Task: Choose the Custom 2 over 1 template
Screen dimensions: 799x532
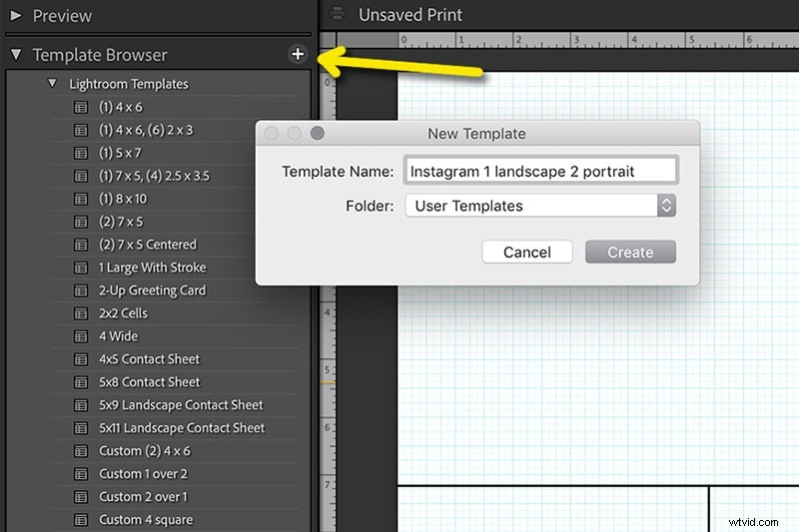Action: 143,496
